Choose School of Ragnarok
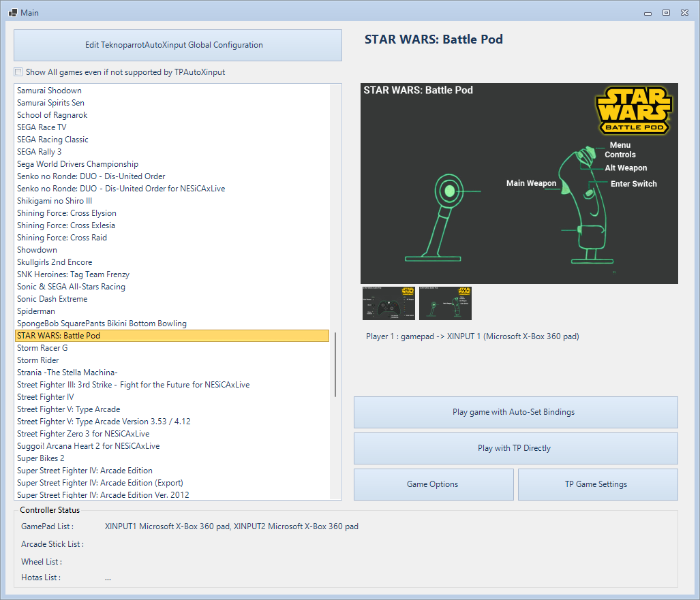This screenshot has height=600, width=700. (x=172, y=115)
